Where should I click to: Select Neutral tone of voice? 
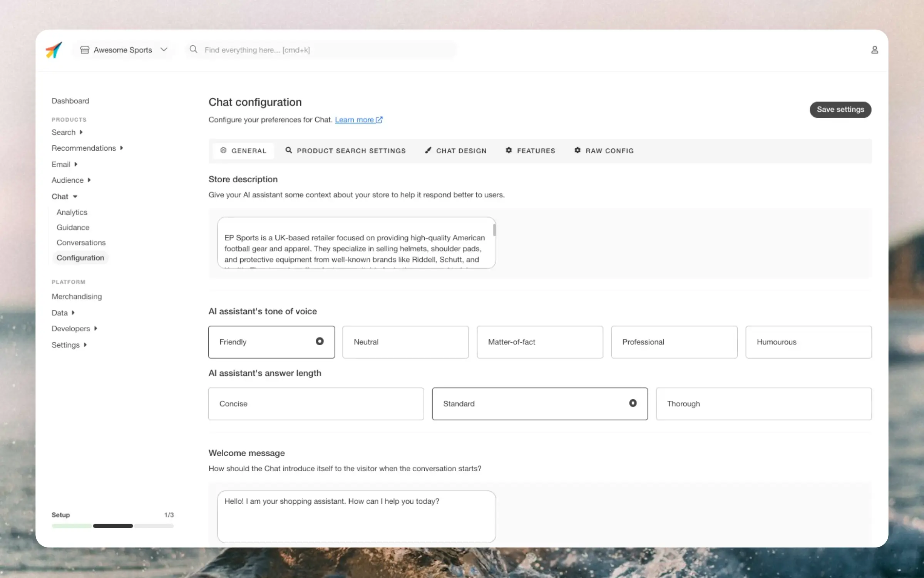(x=405, y=342)
